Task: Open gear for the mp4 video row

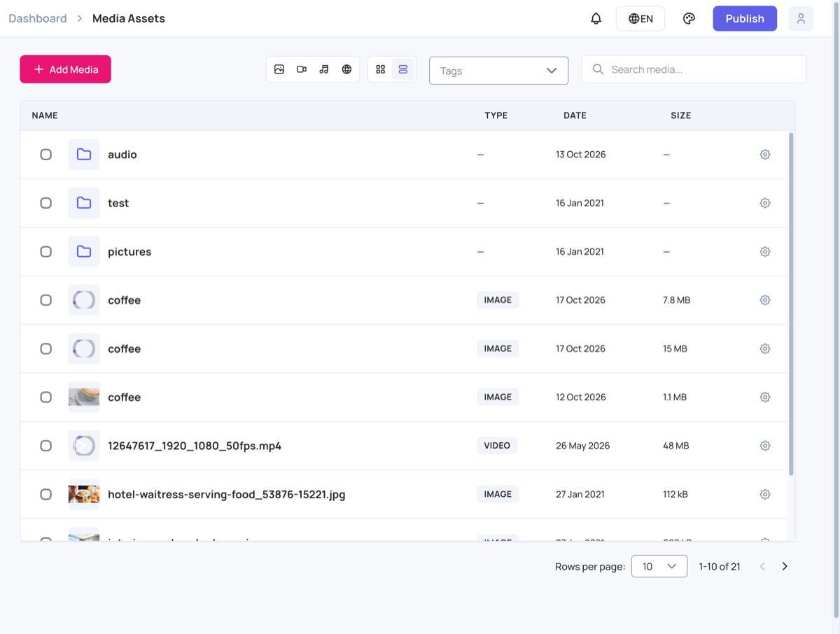Action: (765, 446)
